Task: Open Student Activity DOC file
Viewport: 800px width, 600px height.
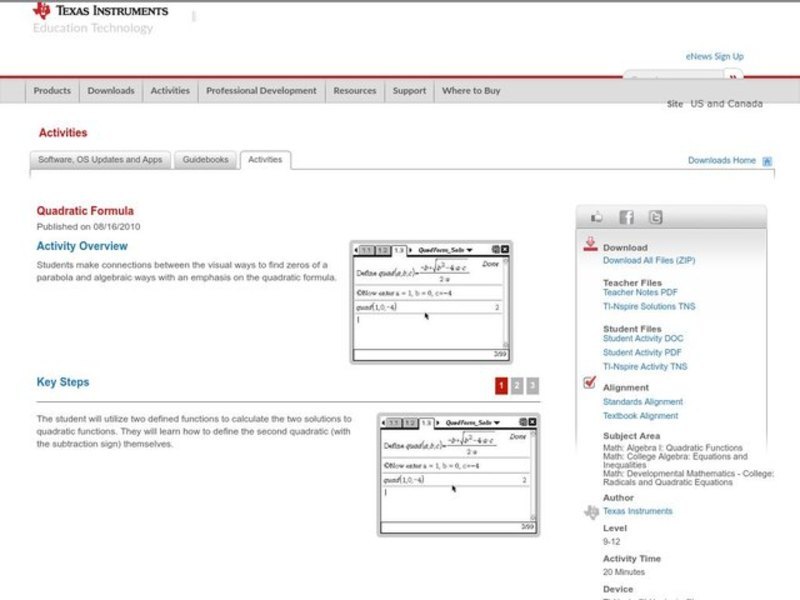Action: pyautogui.click(x=643, y=339)
